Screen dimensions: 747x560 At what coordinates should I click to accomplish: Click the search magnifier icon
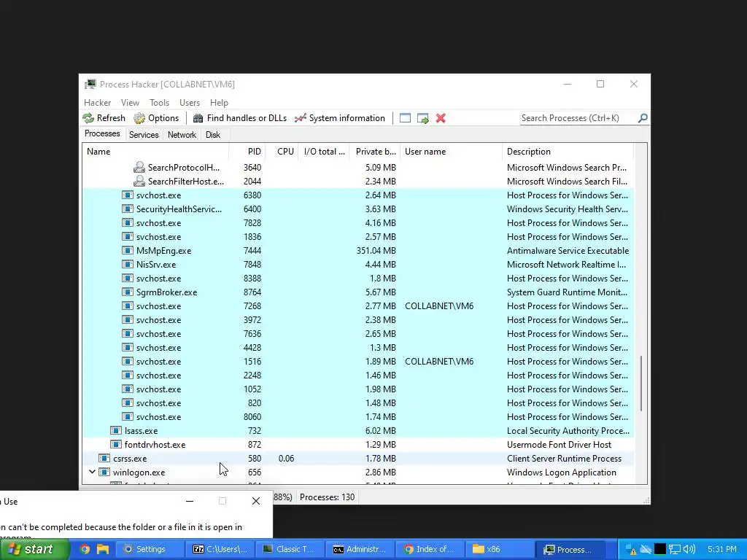click(643, 118)
